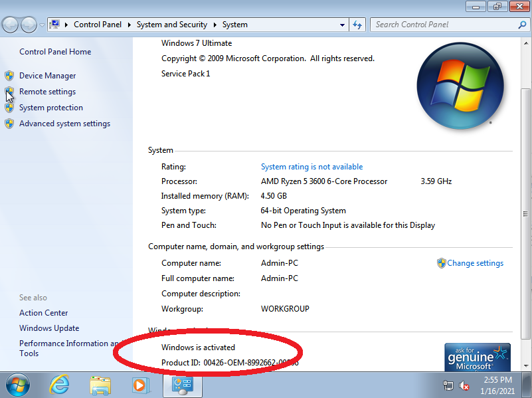Open Device Manager from the sidebar
The image size is (532, 398).
tap(47, 76)
